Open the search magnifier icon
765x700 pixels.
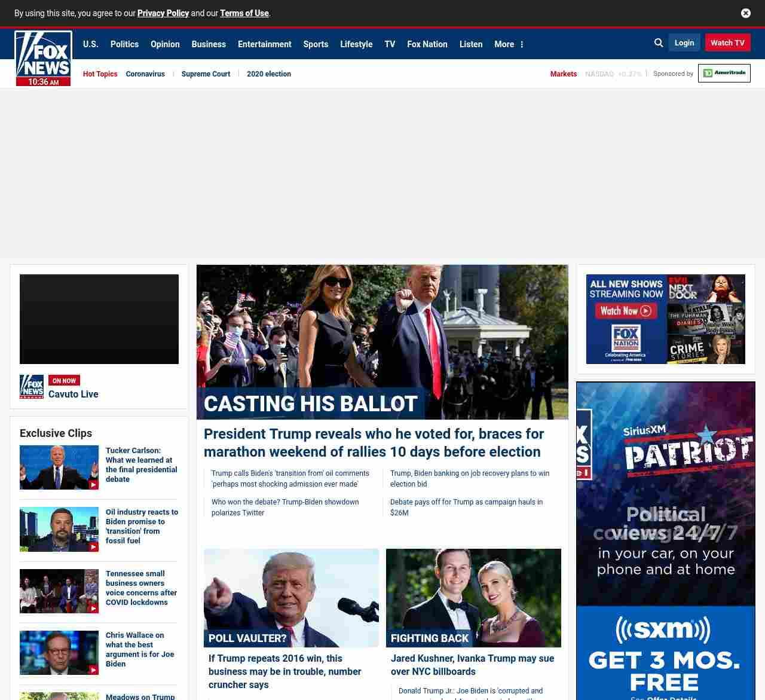(659, 43)
